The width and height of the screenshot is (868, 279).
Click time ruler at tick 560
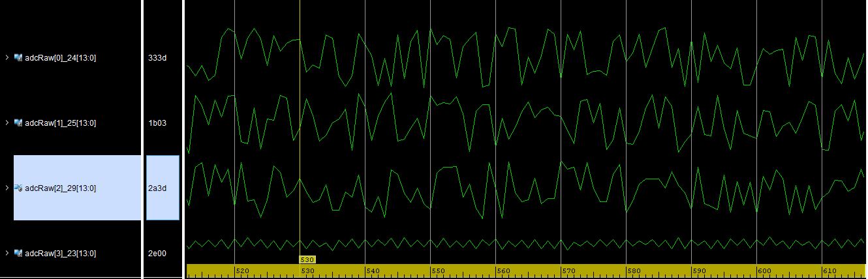pos(503,271)
